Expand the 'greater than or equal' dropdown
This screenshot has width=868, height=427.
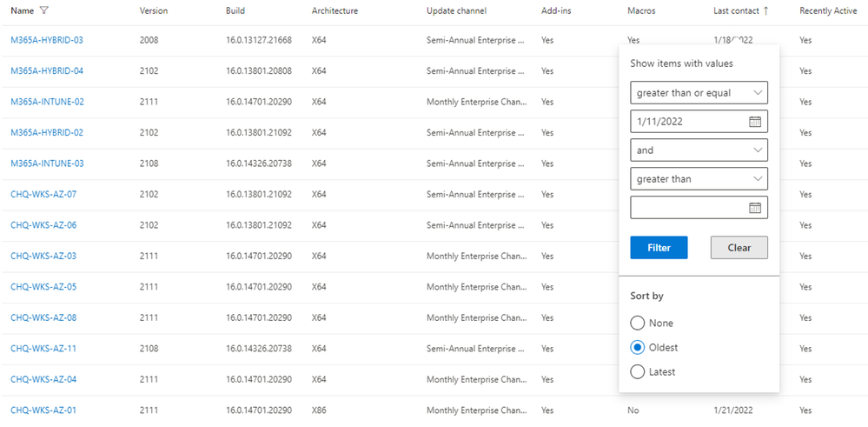[699, 92]
